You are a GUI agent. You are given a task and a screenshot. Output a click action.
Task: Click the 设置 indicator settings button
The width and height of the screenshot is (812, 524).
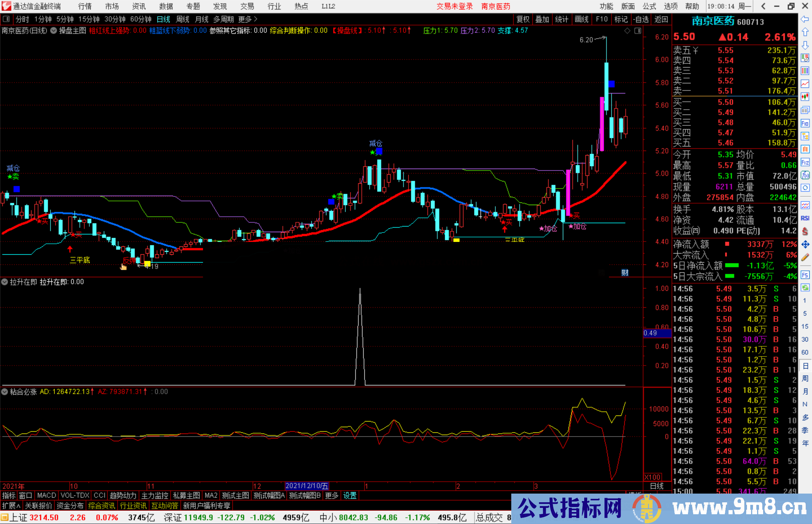350,495
